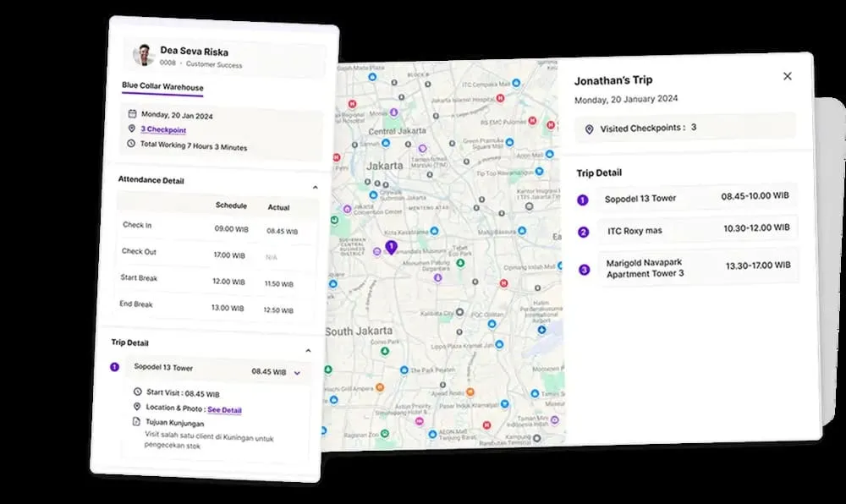Image resolution: width=846 pixels, height=504 pixels.
Task: Click the pin icon beside Location & Photo
Action: pos(138,408)
